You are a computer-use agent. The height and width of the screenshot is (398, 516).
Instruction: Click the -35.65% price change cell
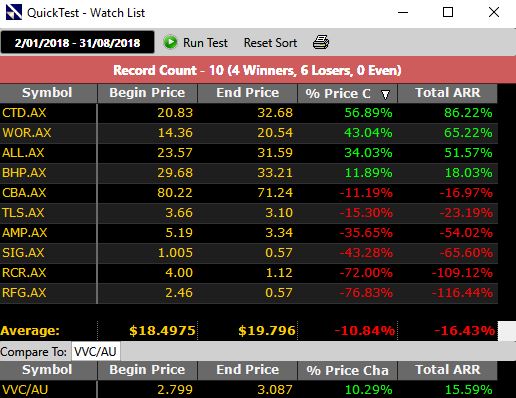366,233
